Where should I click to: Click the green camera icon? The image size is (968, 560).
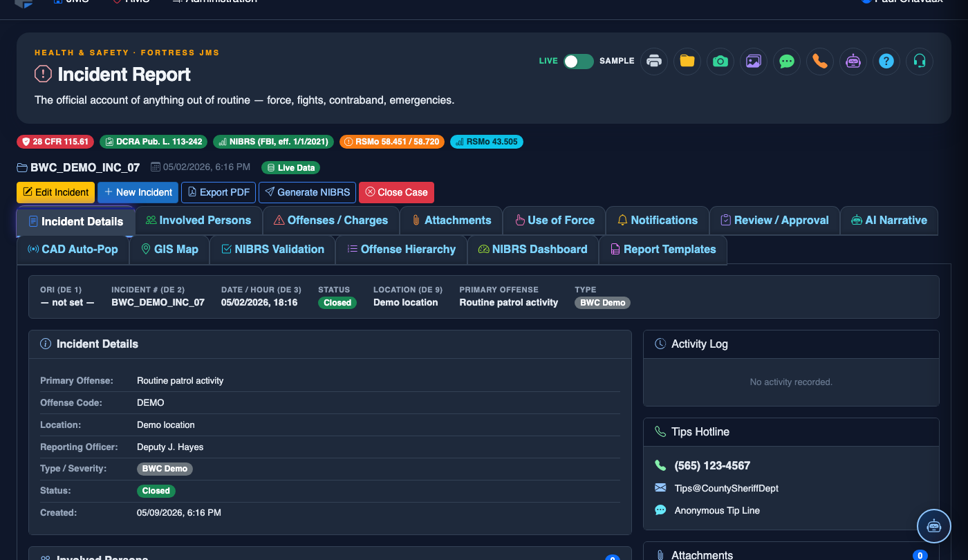click(720, 61)
